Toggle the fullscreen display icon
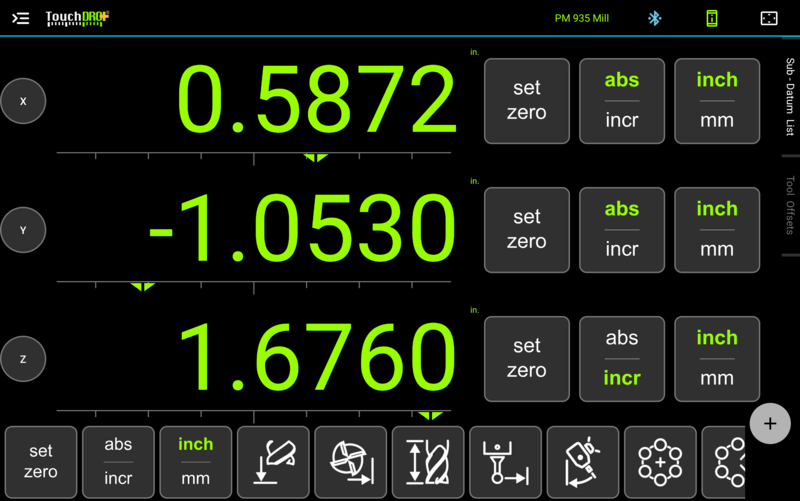This screenshot has height=501, width=800. [x=769, y=18]
